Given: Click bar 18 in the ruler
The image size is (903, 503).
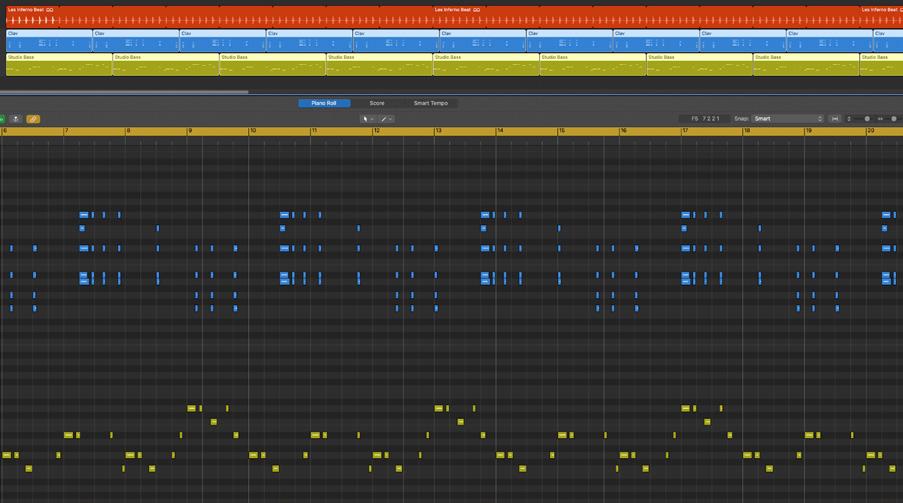Looking at the screenshot, I should (x=747, y=131).
